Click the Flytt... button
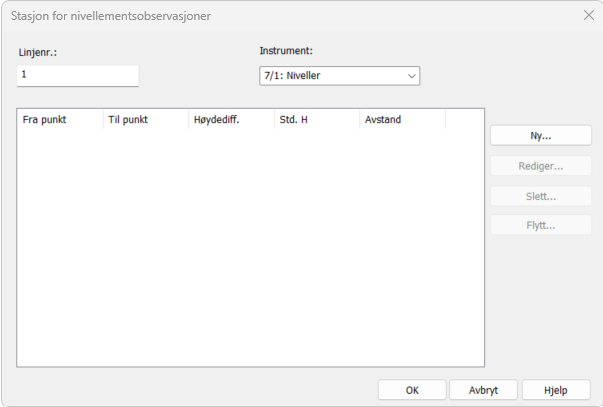603x407 pixels. (x=540, y=224)
